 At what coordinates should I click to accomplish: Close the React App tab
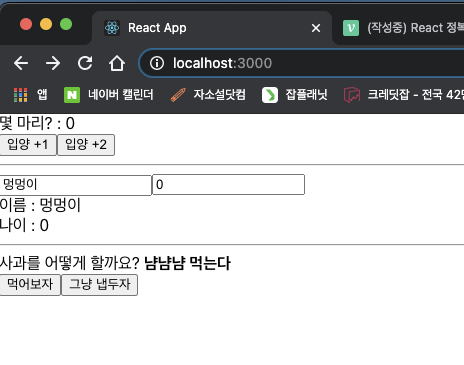click(x=316, y=28)
